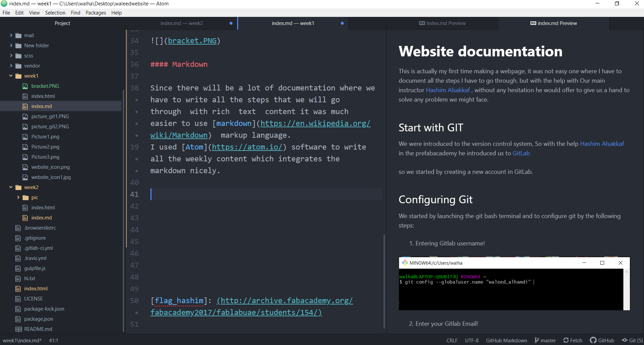Click the git bash screenshot in preview
Viewport: 644px width, 345px height.
coord(514,284)
